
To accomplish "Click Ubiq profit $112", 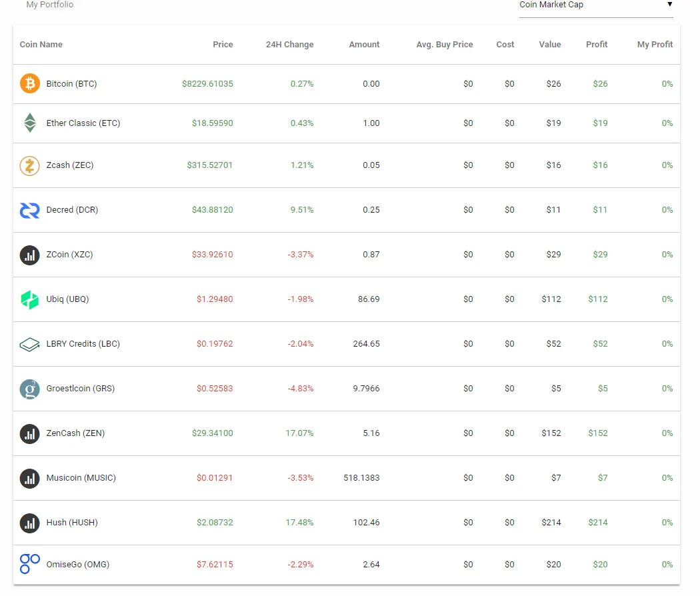I will click(598, 299).
